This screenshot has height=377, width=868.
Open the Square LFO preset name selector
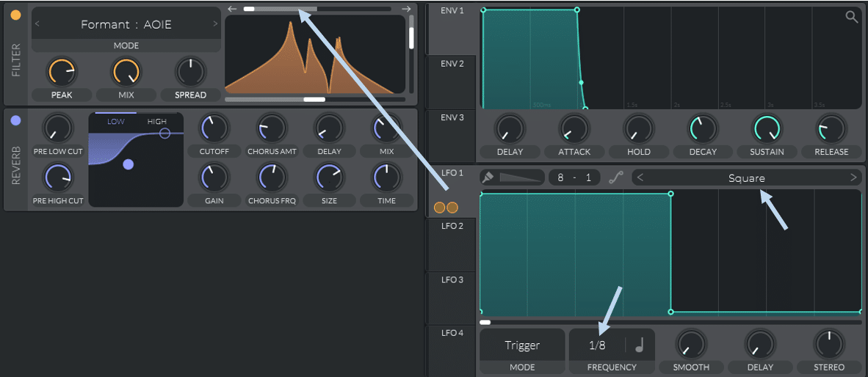747,178
